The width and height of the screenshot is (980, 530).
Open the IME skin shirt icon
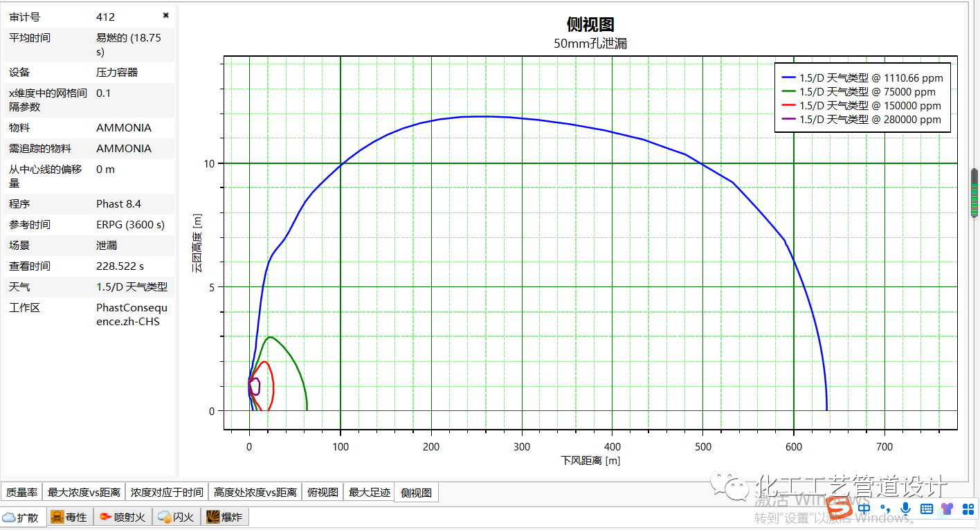(x=947, y=509)
